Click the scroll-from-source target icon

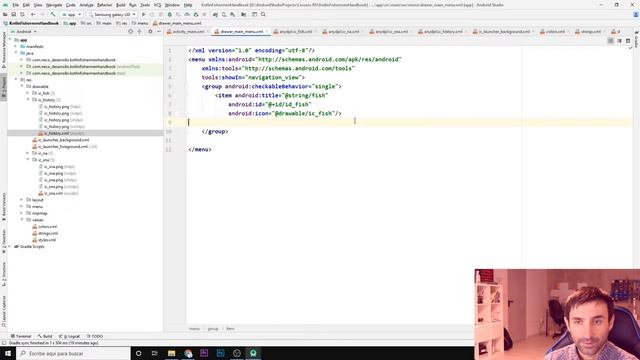[131, 31]
